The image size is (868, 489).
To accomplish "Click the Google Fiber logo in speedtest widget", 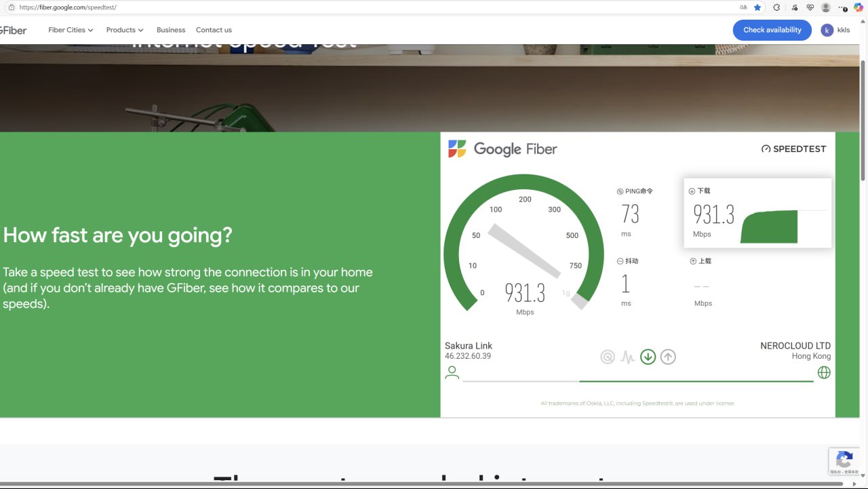I will point(502,149).
